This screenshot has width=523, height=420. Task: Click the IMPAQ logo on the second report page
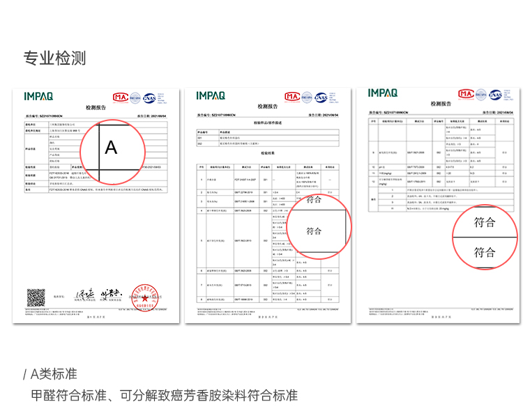pos(211,96)
